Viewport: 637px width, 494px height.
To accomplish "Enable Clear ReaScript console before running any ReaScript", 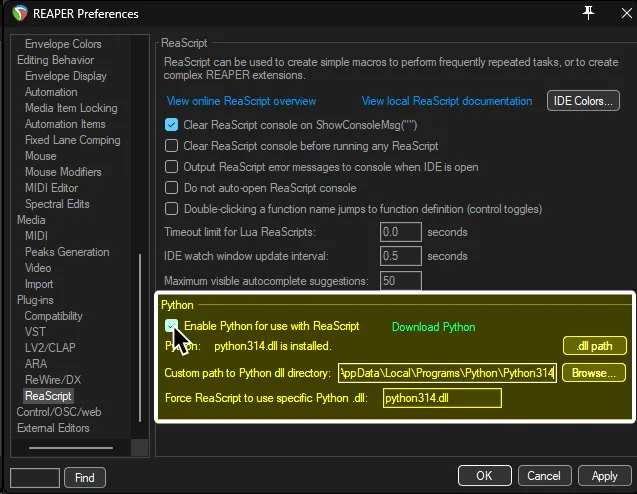I will (x=171, y=146).
